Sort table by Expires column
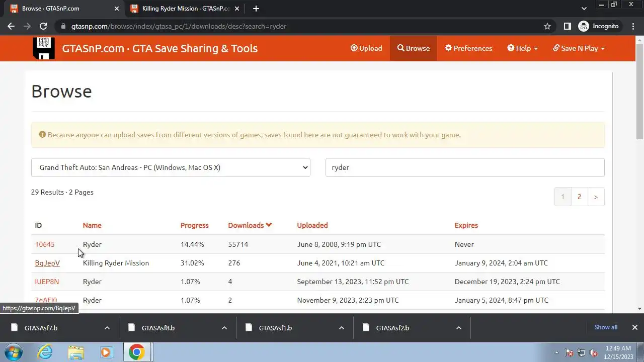 tap(466, 225)
